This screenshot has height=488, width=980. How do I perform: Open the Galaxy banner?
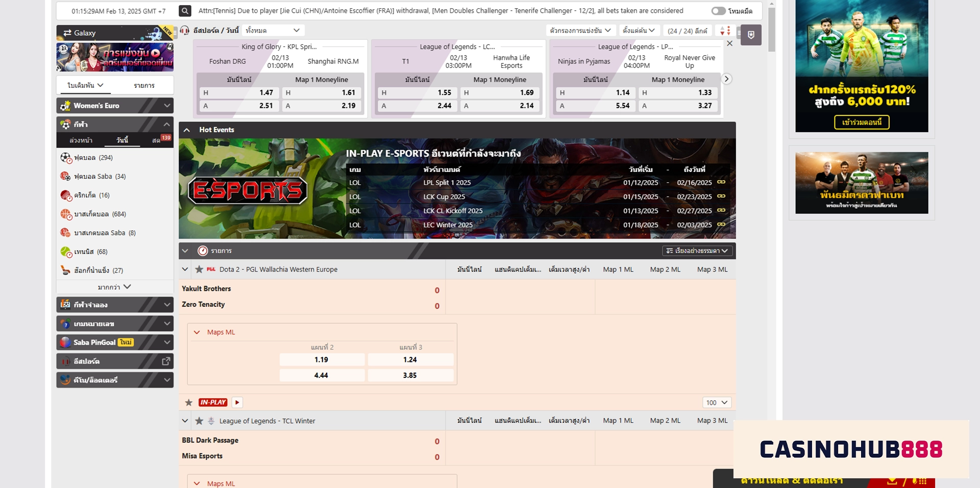pos(115,33)
